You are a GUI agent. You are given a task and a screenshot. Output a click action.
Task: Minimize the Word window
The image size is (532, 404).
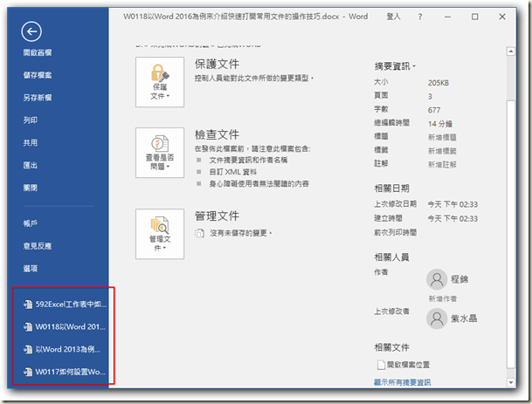click(447, 17)
